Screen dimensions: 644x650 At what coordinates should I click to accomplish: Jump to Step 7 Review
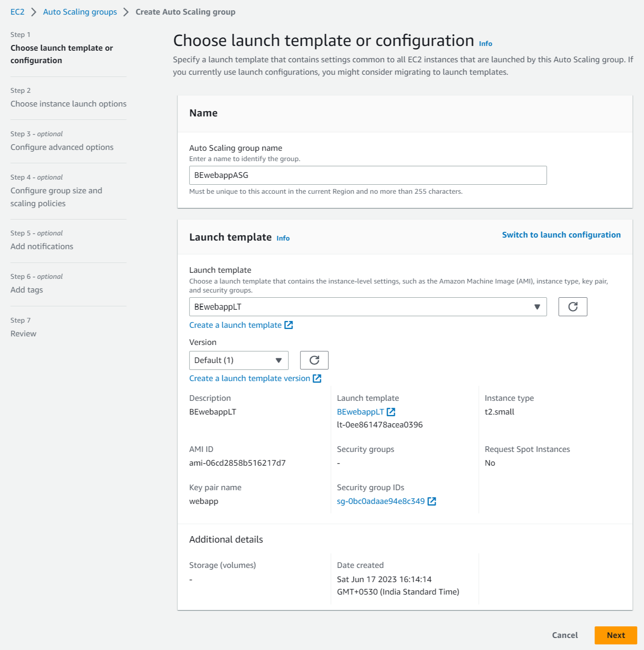[x=23, y=333]
